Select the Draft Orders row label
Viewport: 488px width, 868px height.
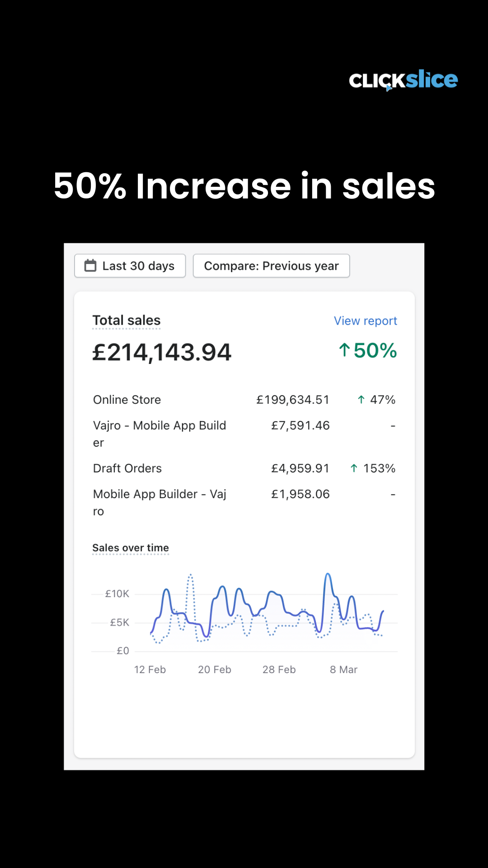127,468
